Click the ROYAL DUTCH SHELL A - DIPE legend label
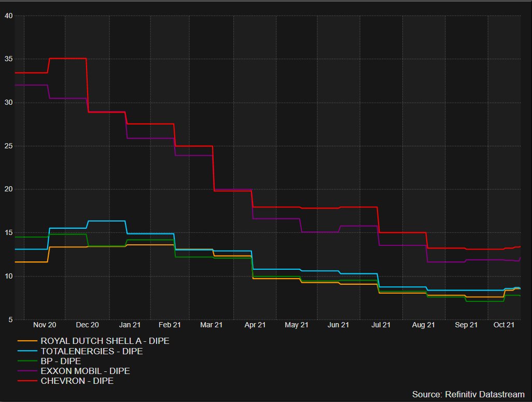532x402 pixels. coord(105,341)
